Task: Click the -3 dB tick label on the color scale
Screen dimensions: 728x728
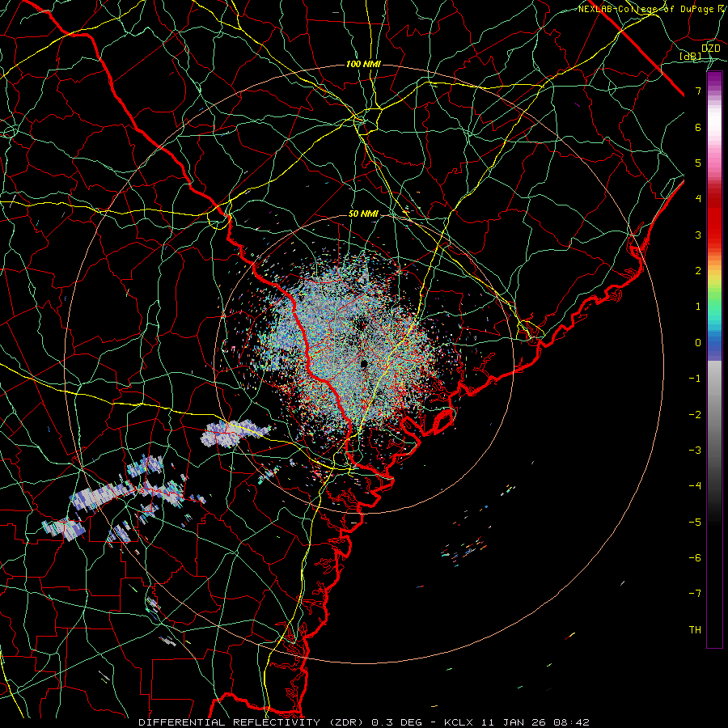Action: pyautogui.click(x=695, y=451)
